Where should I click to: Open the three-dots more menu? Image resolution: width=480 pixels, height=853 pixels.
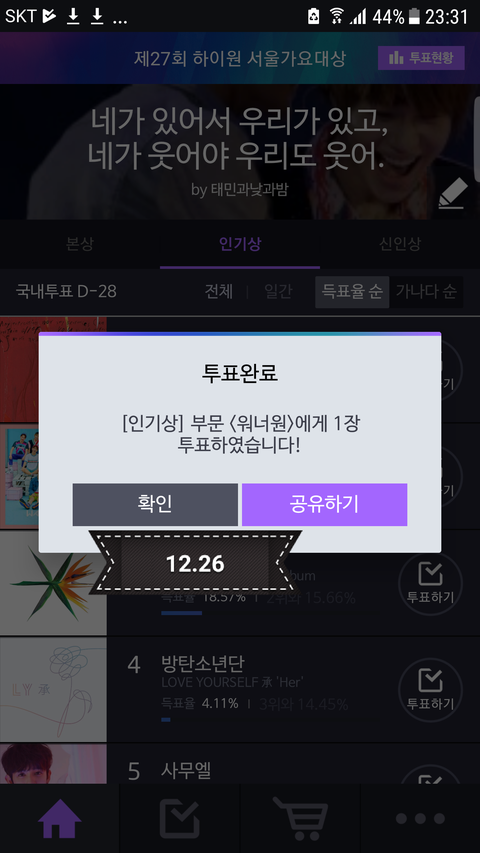[x=420, y=818]
